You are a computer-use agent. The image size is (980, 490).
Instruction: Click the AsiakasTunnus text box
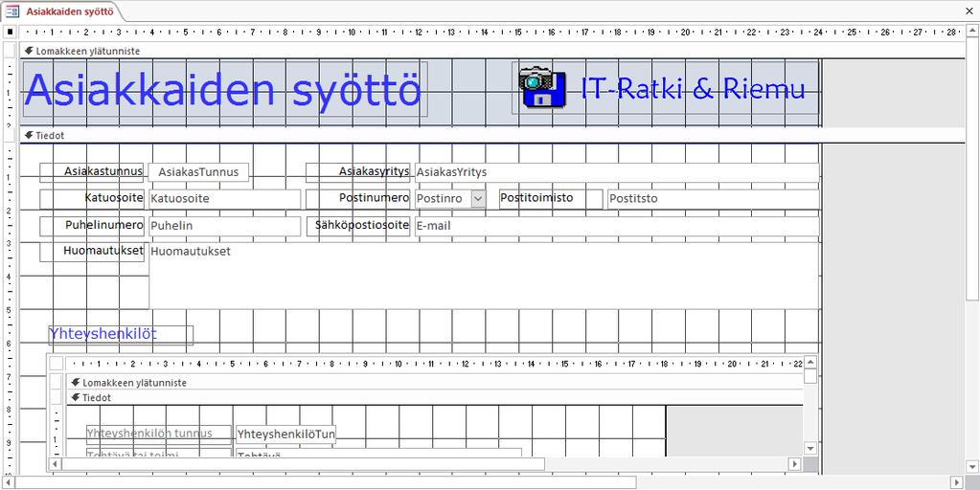pos(198,172)
